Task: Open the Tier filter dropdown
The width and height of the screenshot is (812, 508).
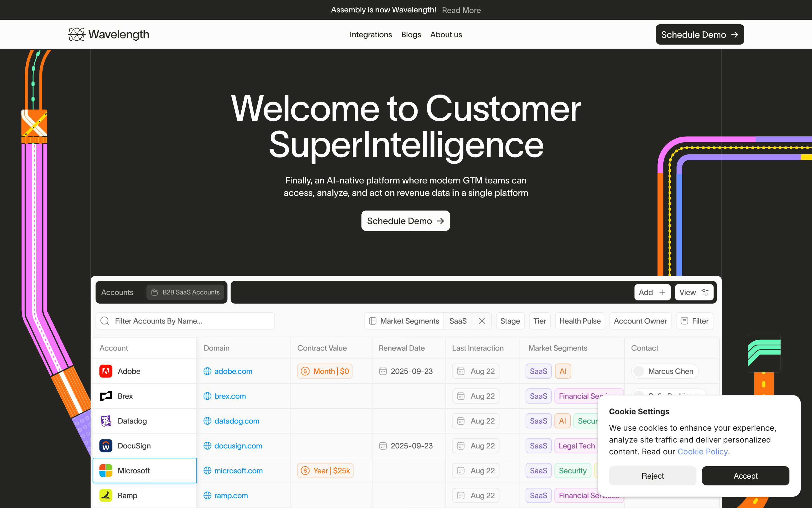Action: [540, 321]
